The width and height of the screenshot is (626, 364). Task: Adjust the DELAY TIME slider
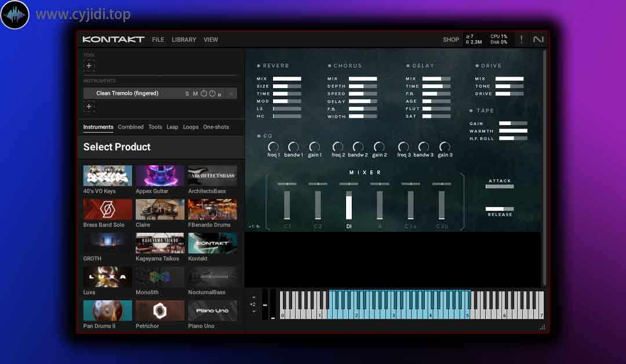click(436, 86)
